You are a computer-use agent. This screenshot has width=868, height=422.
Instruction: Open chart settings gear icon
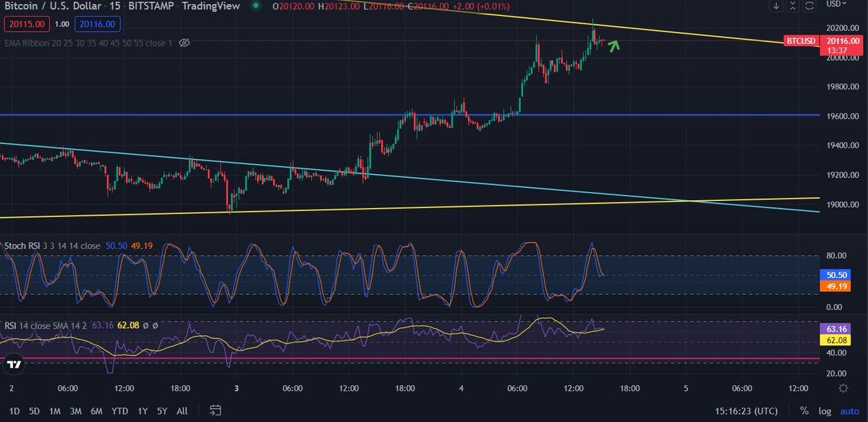coord(843,389)
